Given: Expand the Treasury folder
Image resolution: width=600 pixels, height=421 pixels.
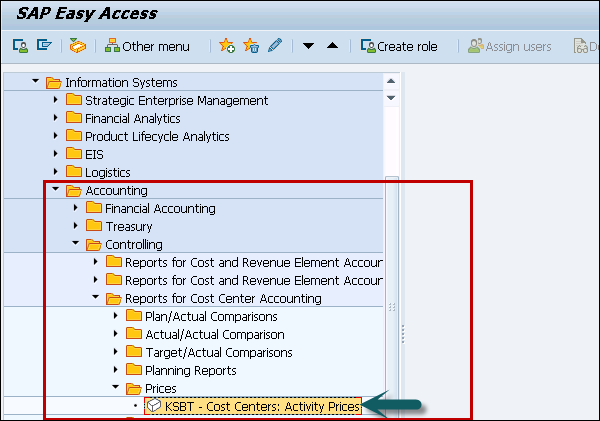Looking at the screenshot, I should coord(76,226).
